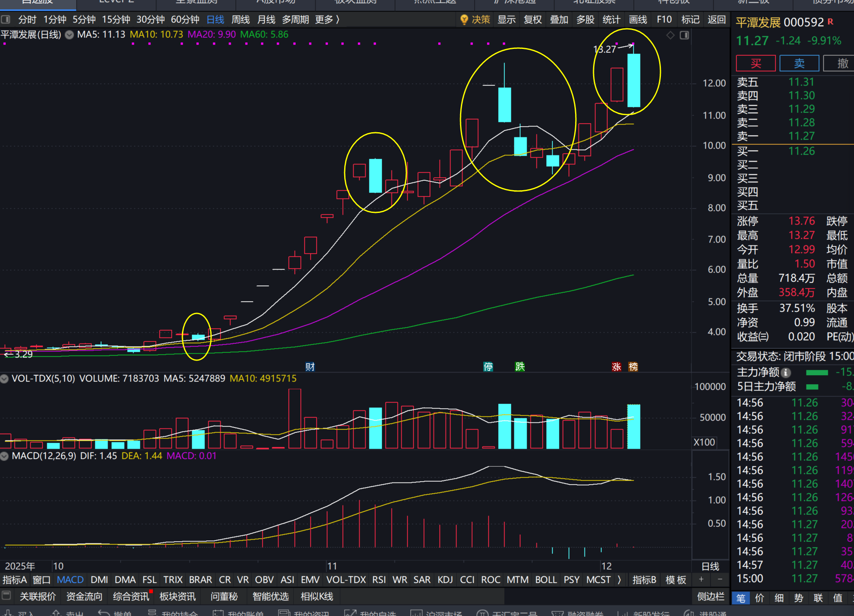The image size is (854, 616).
Task: Click the diamond icon above price axis
Action: coord(670,35)
